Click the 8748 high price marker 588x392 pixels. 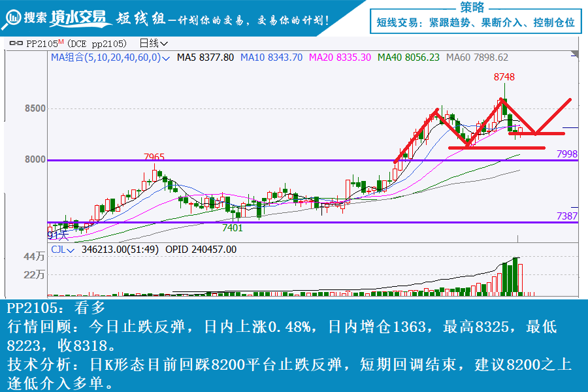point(504,77)
